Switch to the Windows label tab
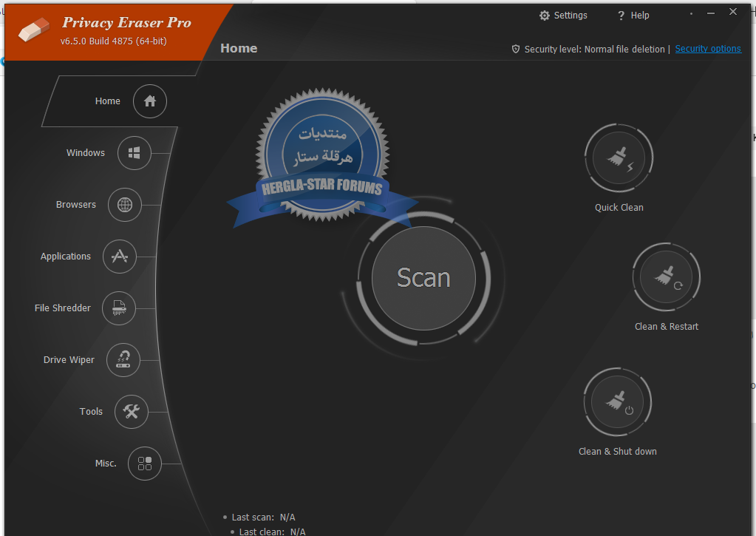 (x=85, y=152)
